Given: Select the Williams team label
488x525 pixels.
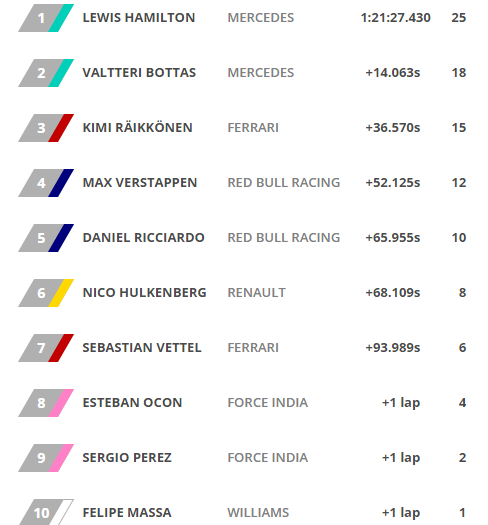Looking at the screenshot, I should [x=258, y=513].
